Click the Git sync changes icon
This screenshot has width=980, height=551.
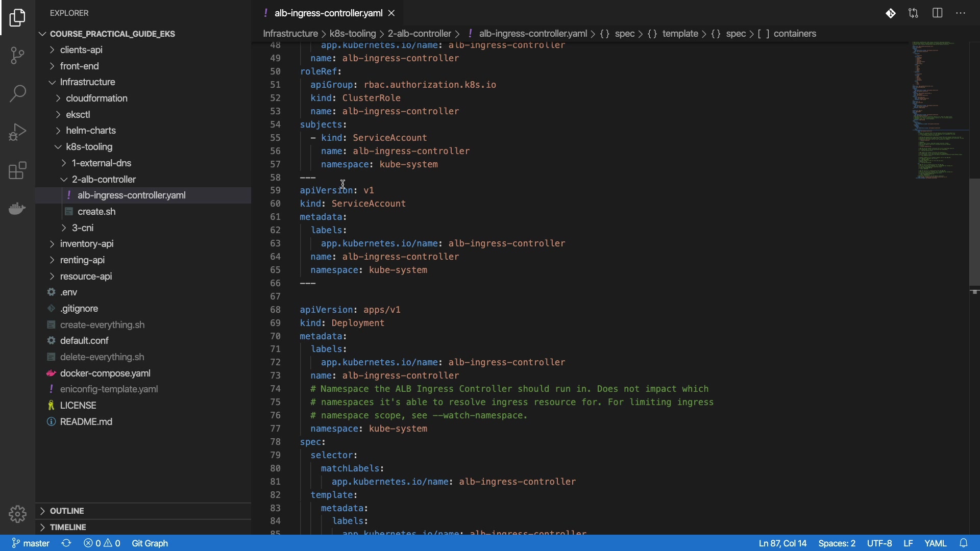[66, 543]
